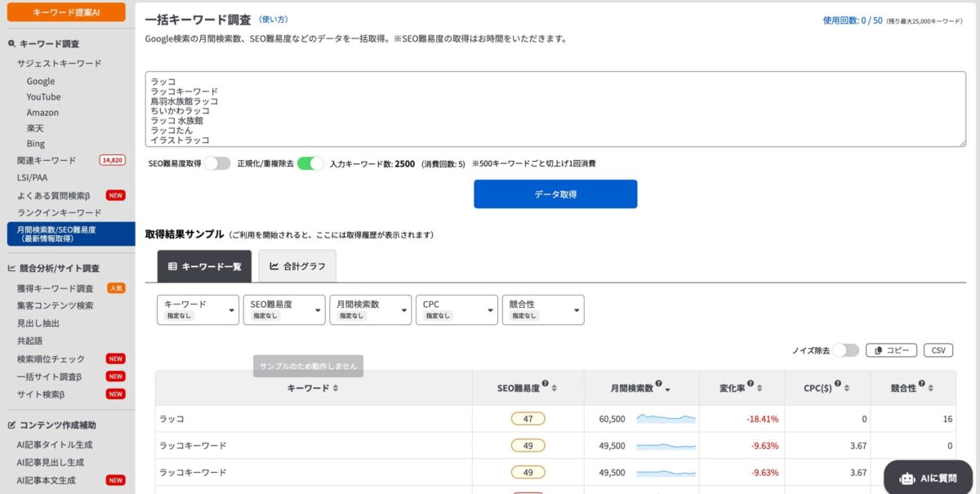Click the help icon beside SEO難易度 header
The width and height of the screenshot is (980, 494).
pos(545,384)
